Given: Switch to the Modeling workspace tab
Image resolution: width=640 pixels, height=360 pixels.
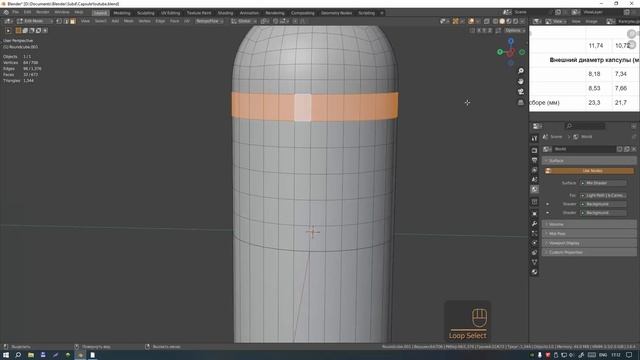Looking at the screenshot, I should pyautogui.click(x=122, y=13).
